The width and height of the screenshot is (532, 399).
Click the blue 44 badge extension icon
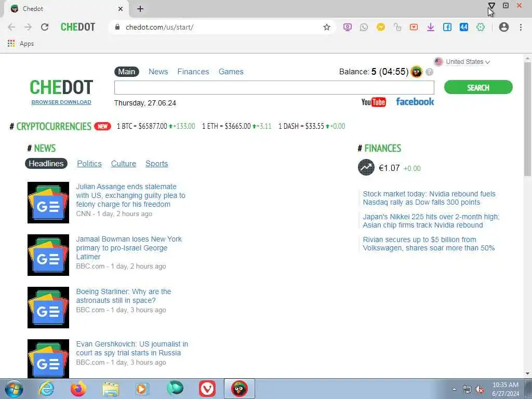pyautogui.click(x=464, y=27)
